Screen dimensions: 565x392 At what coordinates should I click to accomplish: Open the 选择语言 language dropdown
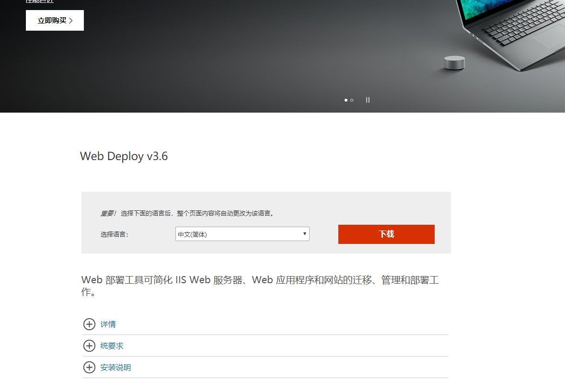point(242,234)
